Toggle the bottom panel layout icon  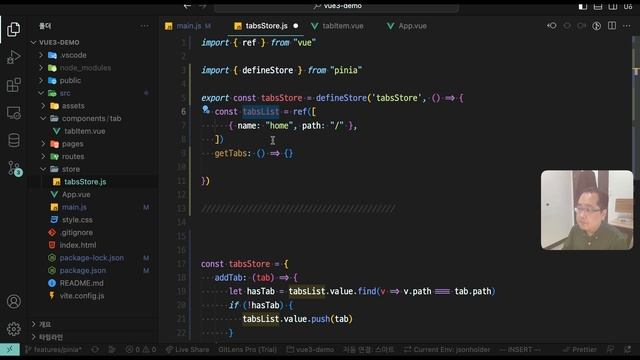pos(598,6)
